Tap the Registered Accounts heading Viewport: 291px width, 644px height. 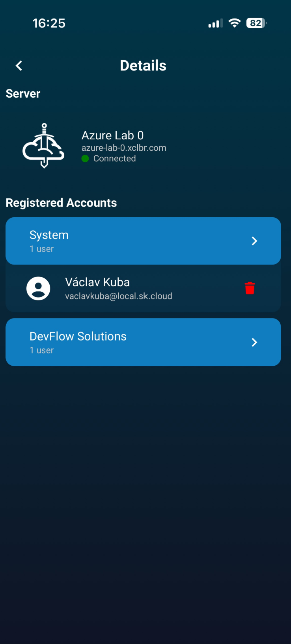(x=61, y=203)
